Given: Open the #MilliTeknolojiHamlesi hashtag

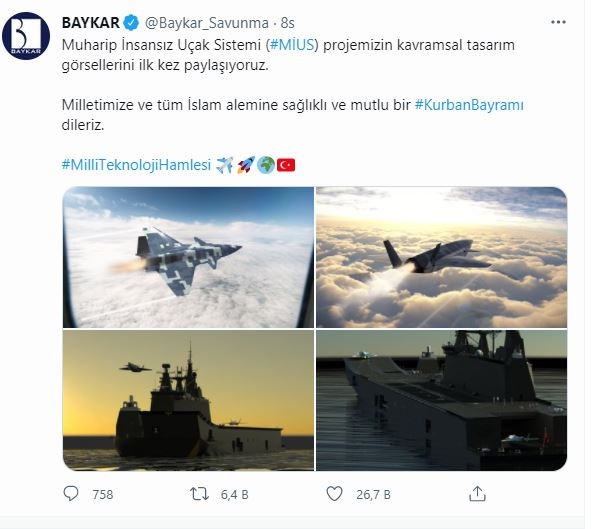Looking at the screenshot, I should [136, 165].
